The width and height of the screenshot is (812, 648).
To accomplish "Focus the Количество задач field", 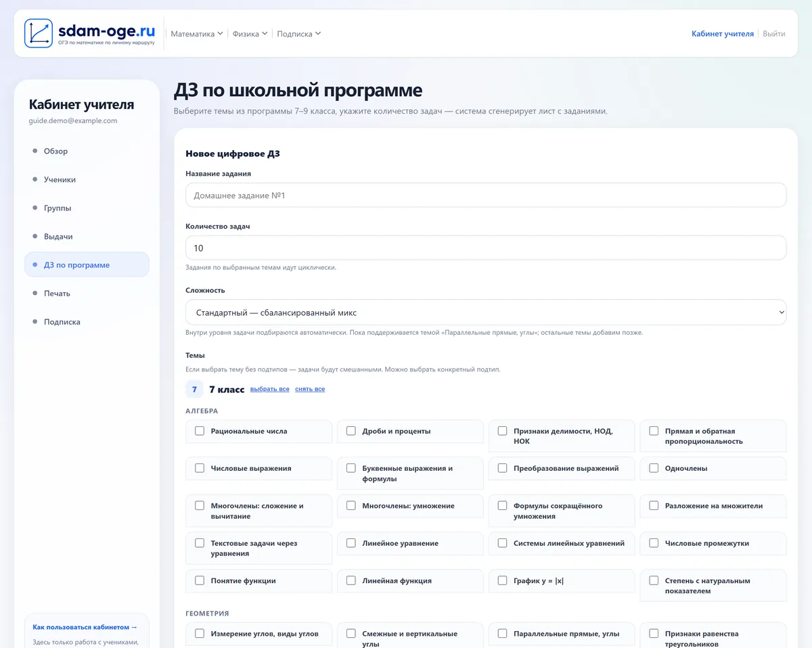I will [486, 248].
